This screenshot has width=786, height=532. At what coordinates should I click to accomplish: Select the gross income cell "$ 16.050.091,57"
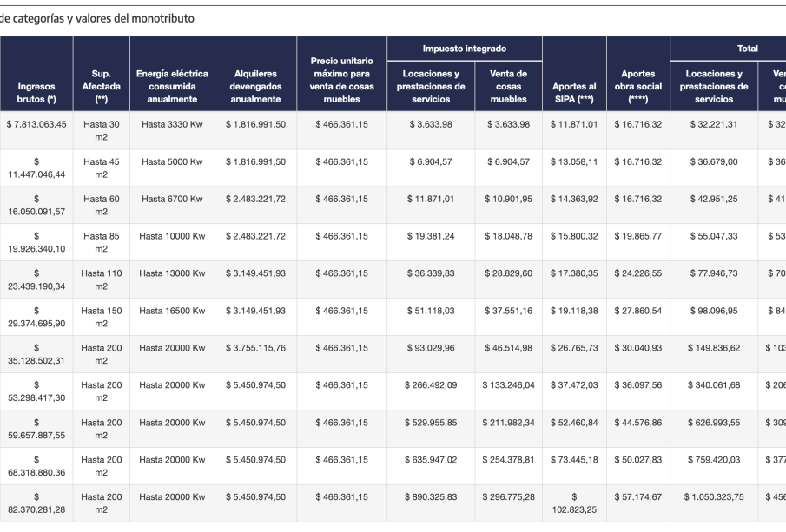(x=36, y=206)
